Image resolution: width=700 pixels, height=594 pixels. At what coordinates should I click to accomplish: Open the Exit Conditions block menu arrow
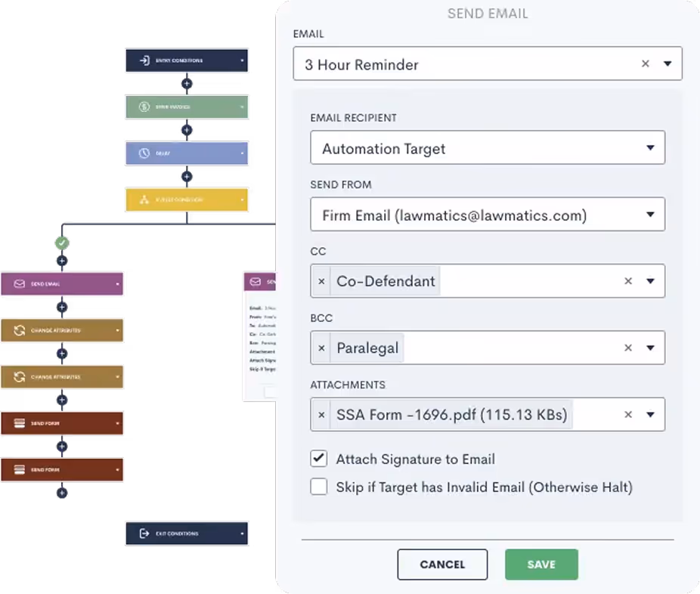[242, 534]
